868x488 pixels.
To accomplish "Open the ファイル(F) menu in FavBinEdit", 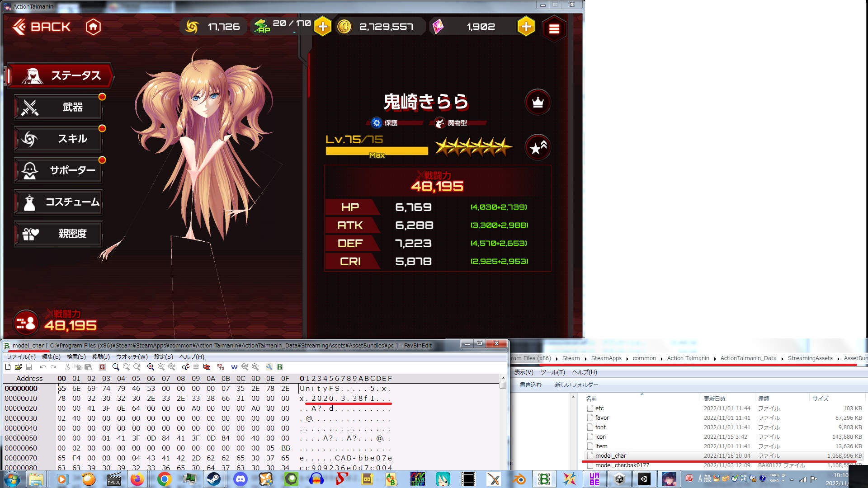I will point(21,357).
